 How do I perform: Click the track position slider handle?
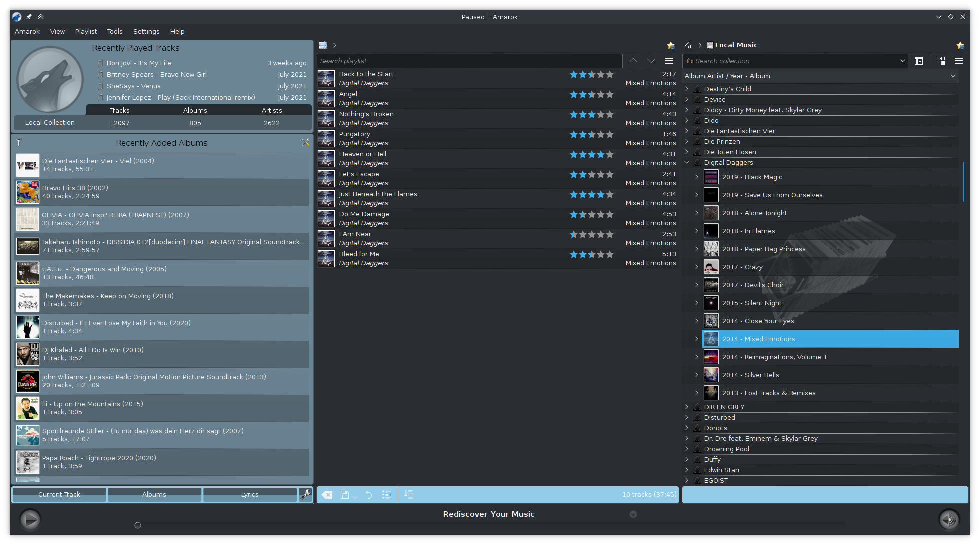click(138, 525)
